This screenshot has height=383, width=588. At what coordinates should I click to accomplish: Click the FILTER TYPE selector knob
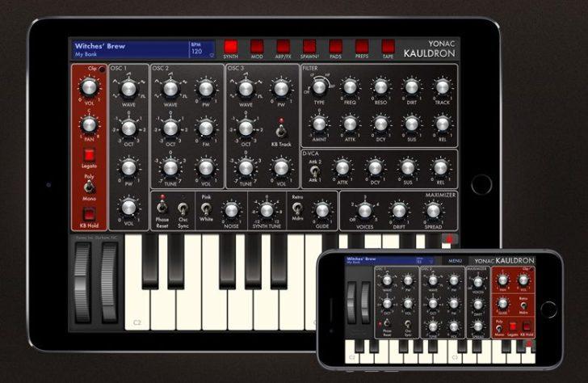pyautogui.click(x=319, y=87)
